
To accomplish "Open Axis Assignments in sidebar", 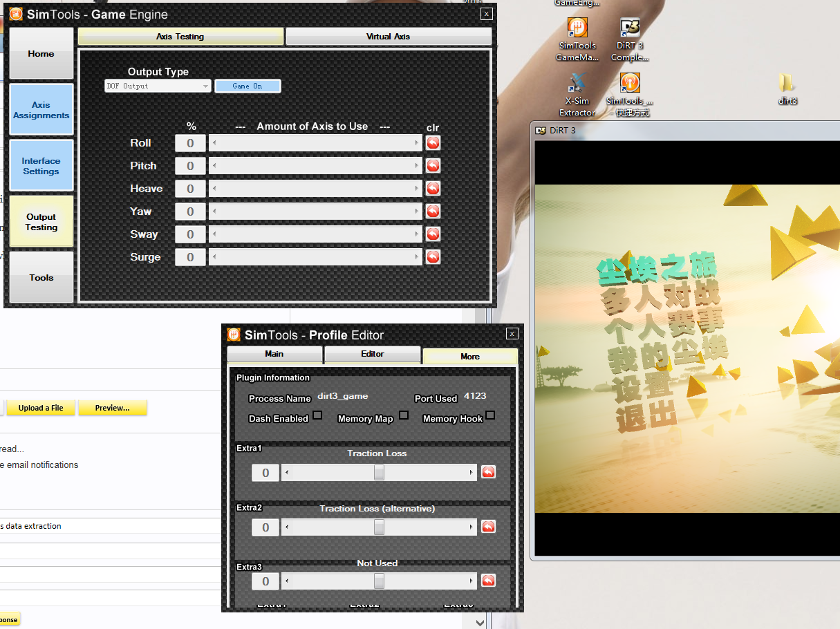I will (41, 110).
